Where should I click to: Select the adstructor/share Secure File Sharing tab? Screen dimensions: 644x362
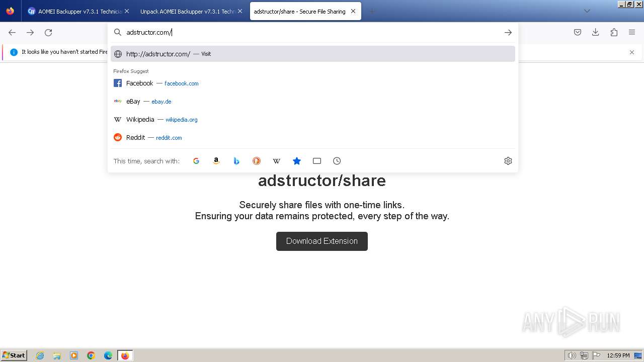(x=305, y=11)
